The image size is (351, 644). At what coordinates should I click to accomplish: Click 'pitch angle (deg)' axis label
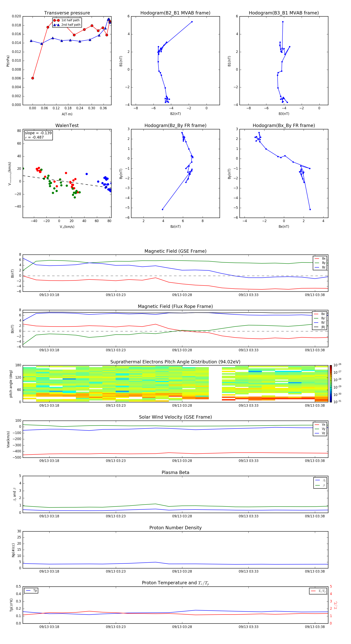[x=11, y=384]
